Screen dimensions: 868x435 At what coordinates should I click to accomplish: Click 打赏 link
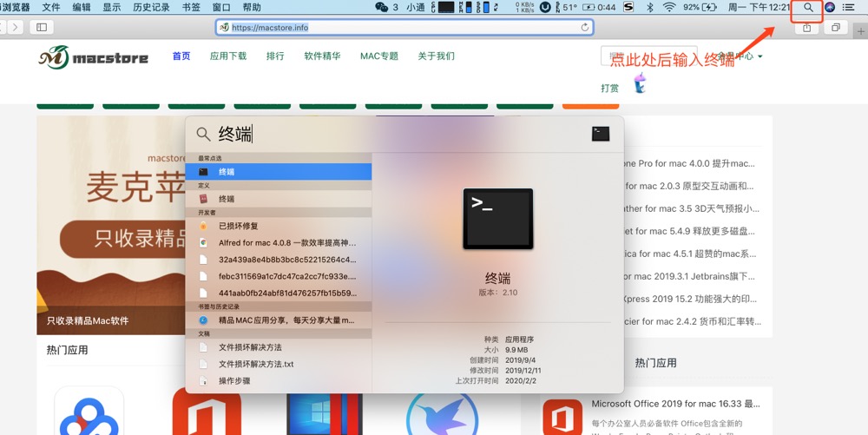click(609, 88)
